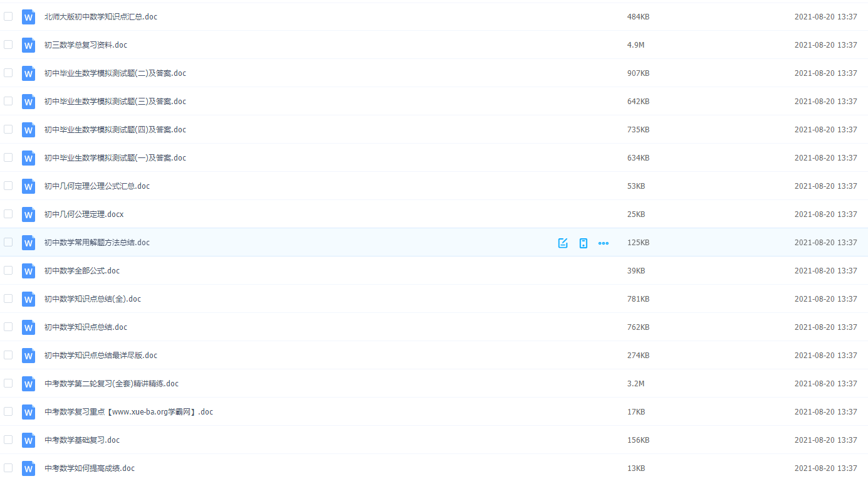Viewport: 868px width, 481px height.
Task: Open the file 初中毕业生数学模拟测试题(二)及答案.doc
Action: [115, 73]
